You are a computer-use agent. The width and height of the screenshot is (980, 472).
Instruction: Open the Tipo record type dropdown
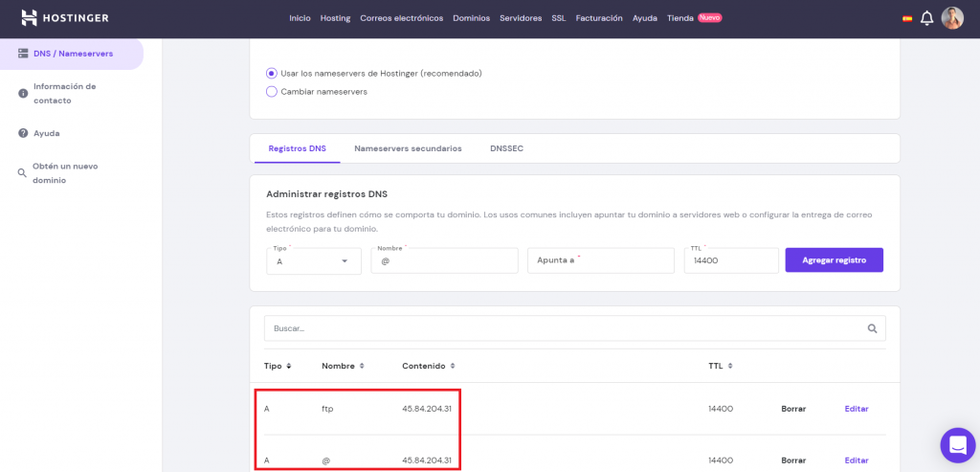(313, 260)
